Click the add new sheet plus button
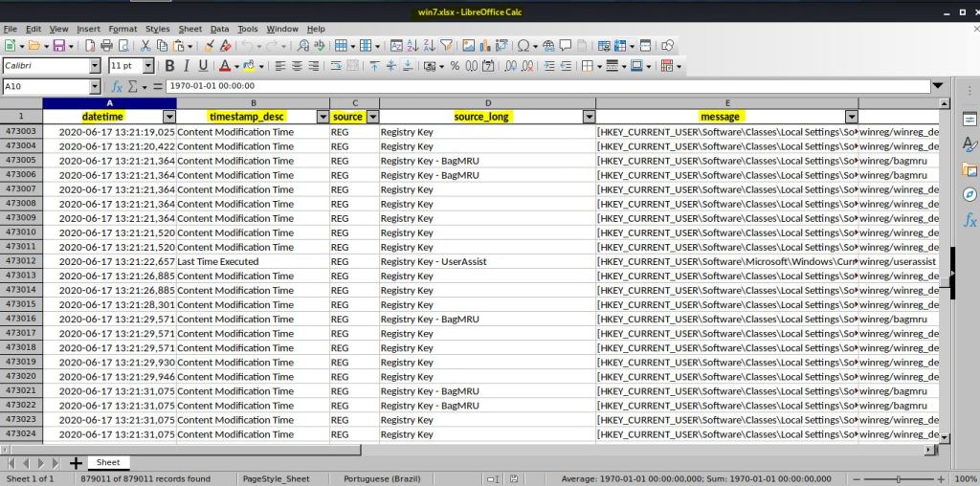Screen dimensions: 980x486 (x=75, y=463)
